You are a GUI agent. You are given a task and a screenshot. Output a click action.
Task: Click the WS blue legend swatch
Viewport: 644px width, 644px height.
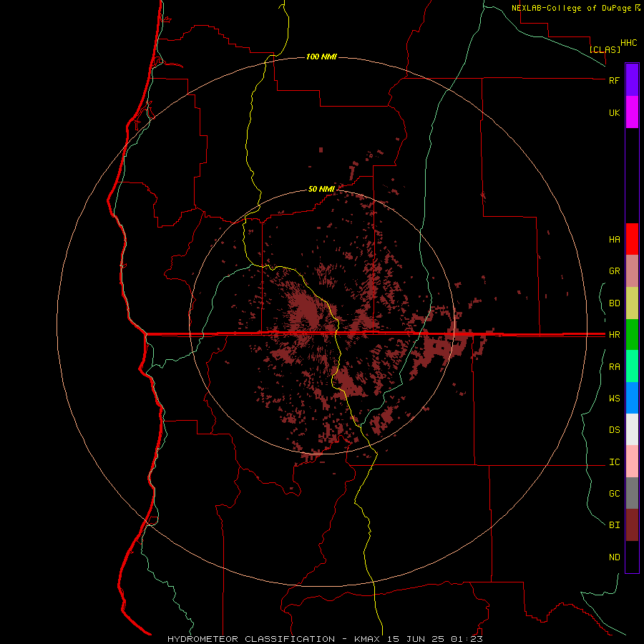point(632,398)
